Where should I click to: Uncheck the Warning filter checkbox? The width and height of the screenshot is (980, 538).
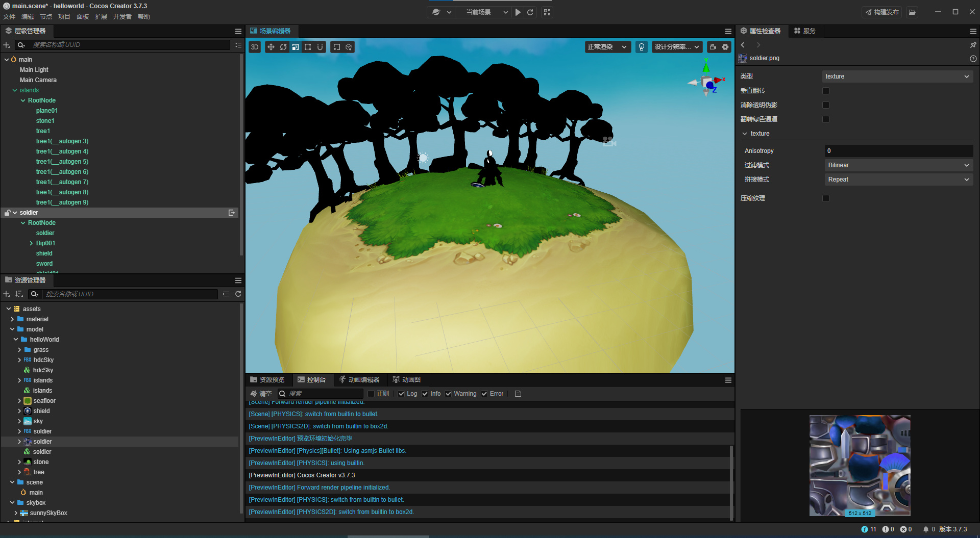click(x=448, y=394)
